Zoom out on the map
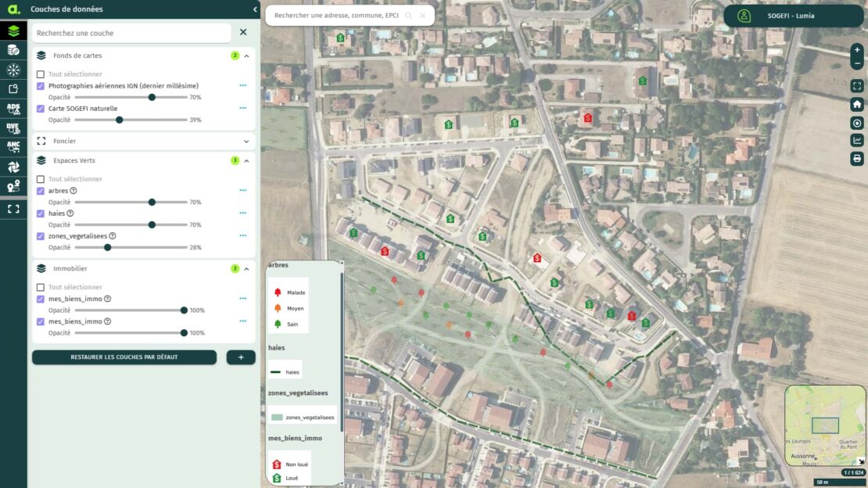Screen dimensions: 868x488 pos(857,63)
